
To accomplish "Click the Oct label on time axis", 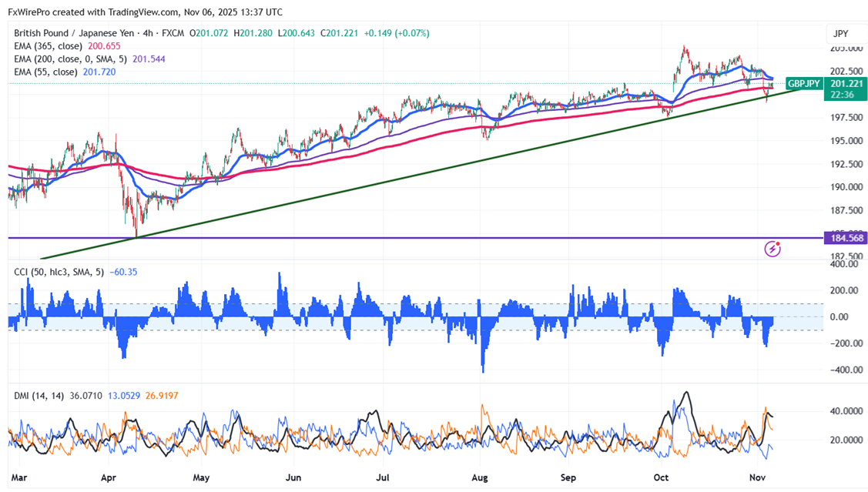I will pos(660,477).
